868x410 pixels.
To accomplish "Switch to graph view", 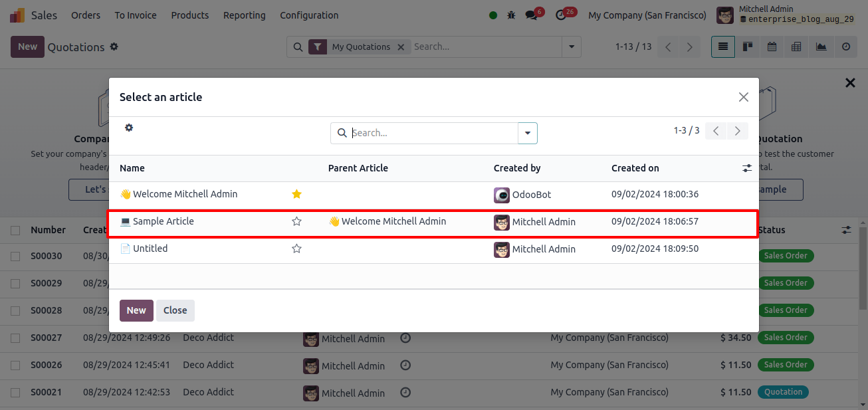I will point(821,47).
